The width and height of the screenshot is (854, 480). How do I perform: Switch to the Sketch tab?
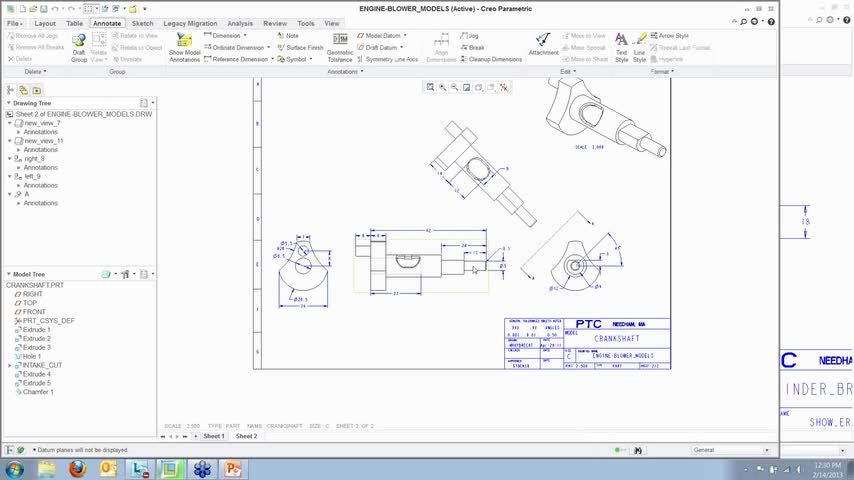click(143, 23)
